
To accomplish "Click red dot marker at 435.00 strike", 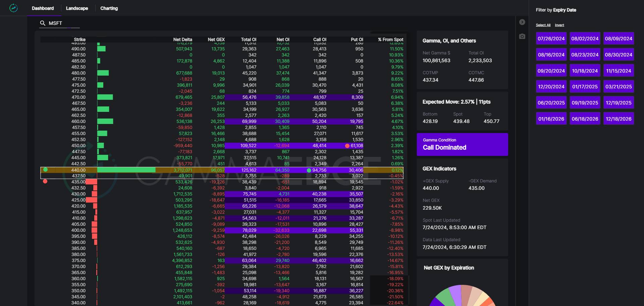I will tap(45, 181).
